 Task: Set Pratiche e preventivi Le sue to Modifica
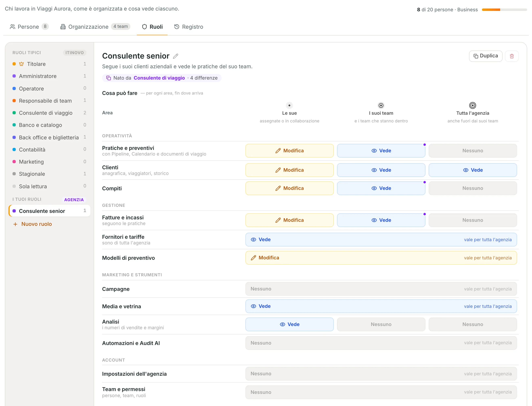289,150
